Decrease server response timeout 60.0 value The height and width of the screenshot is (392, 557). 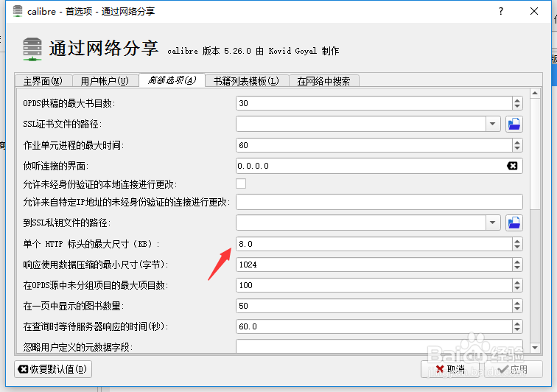coord(517,329)
